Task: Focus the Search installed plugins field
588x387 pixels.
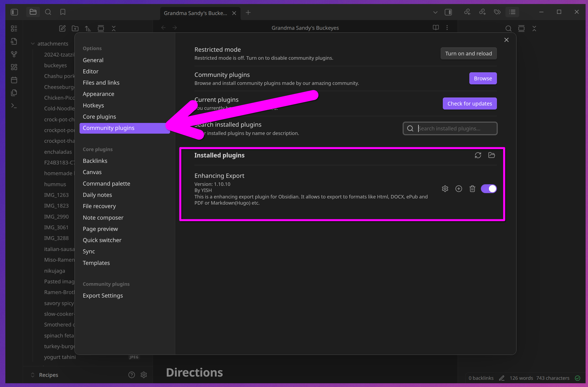Action: 454,129
